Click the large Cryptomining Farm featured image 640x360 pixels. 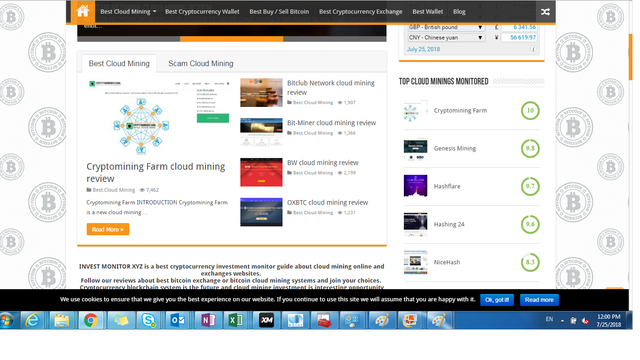tap(158, 116)
